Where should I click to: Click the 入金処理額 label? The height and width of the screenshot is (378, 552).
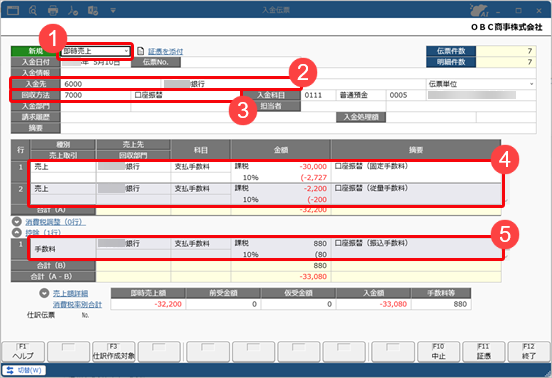(361, 117)
